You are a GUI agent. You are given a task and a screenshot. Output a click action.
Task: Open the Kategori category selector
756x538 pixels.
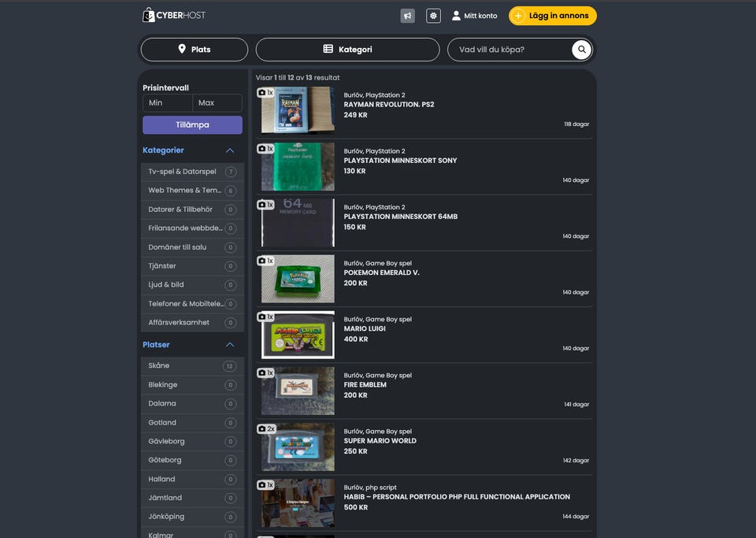click(347, 50)
